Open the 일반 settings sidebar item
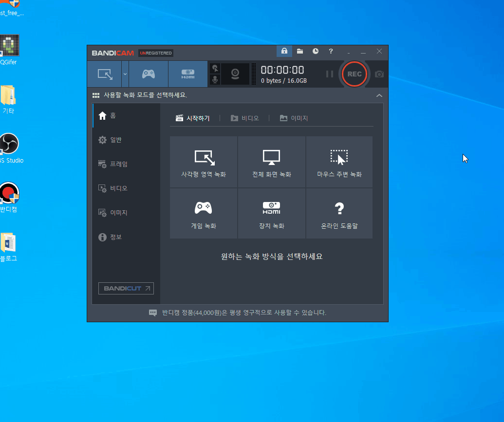 (x=126, y=140)
